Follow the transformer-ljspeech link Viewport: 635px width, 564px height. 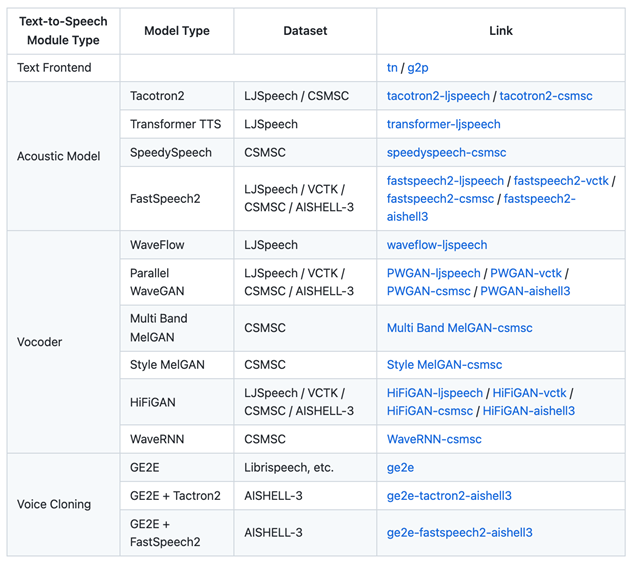click(443, 124)
